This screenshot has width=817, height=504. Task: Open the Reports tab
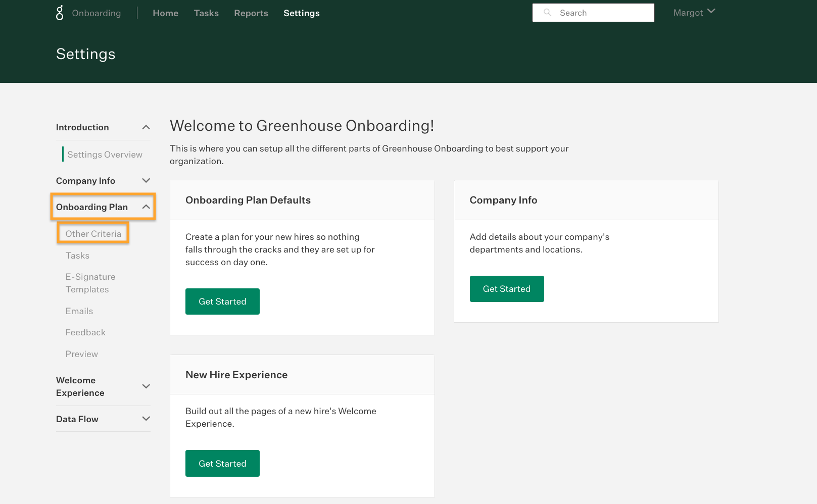251,13
